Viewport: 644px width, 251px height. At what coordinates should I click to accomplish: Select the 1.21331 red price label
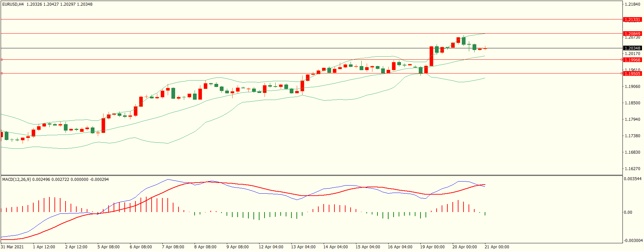tap(632, 20)
